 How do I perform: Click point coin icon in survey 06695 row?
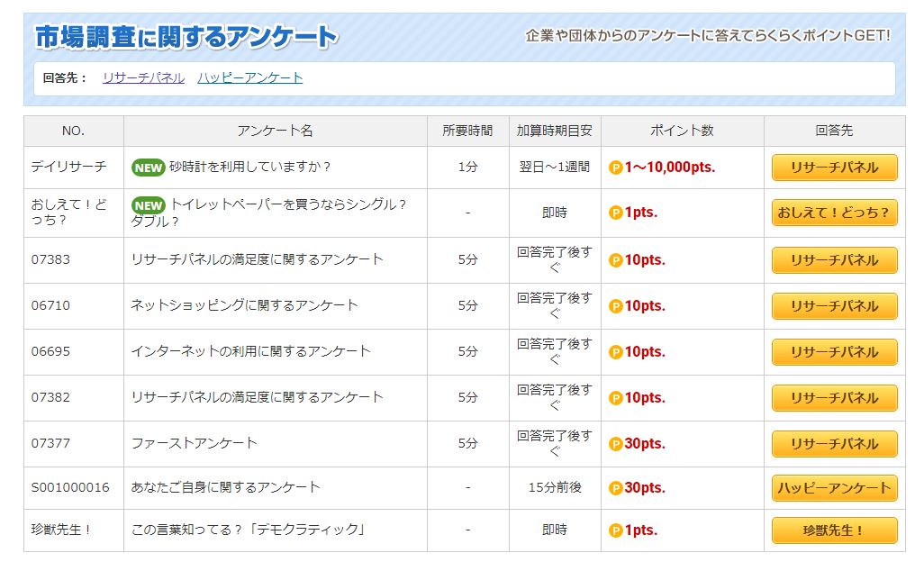coord(616,352)
